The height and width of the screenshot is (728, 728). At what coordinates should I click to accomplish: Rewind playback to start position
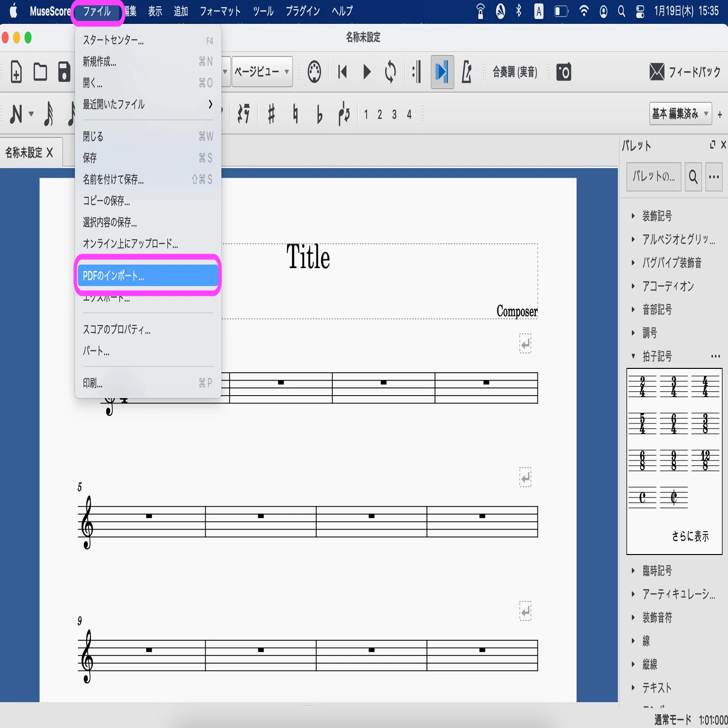(x=343, y=72)
